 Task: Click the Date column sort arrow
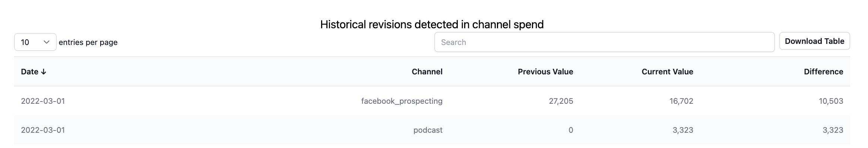44,72
